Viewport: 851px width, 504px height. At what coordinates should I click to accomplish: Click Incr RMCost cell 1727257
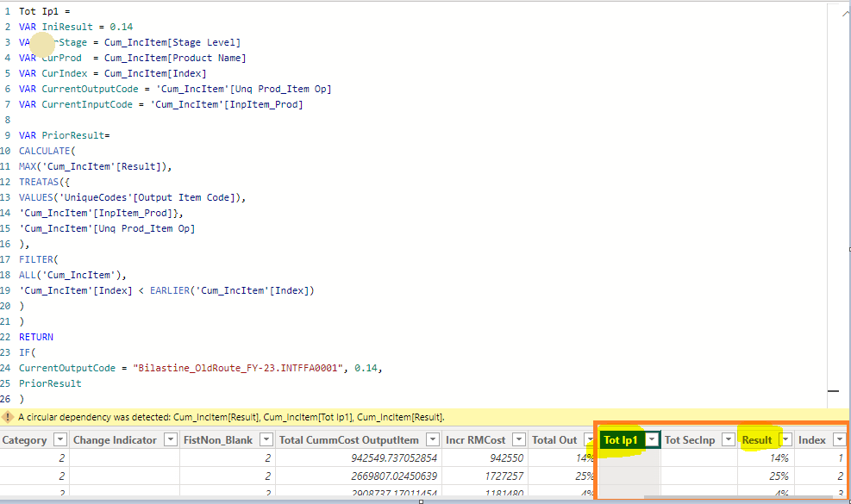504,476
